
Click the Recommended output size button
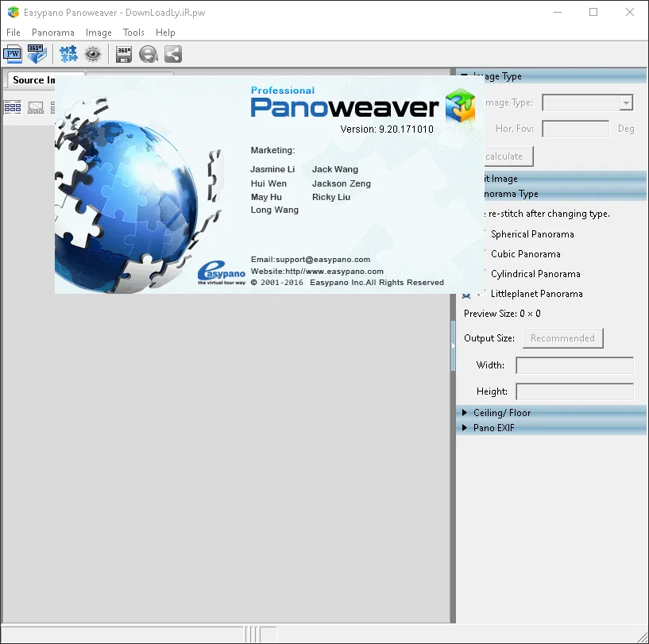point(563,338)
